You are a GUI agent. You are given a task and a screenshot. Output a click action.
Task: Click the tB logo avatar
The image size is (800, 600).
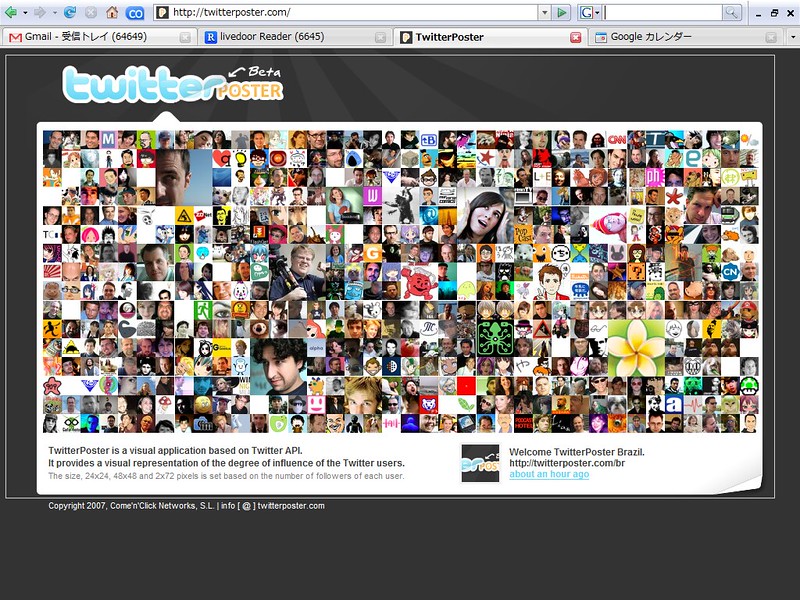coord(429,139)
